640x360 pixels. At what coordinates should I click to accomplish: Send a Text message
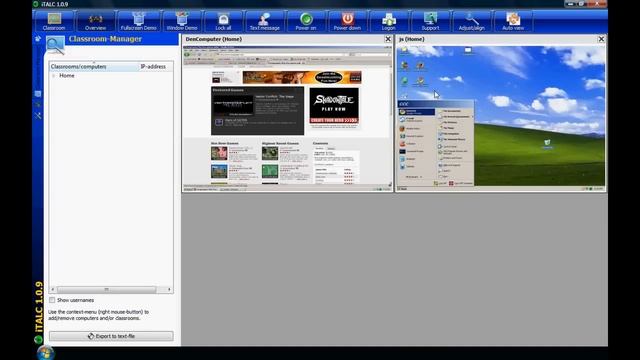(264, 21)
